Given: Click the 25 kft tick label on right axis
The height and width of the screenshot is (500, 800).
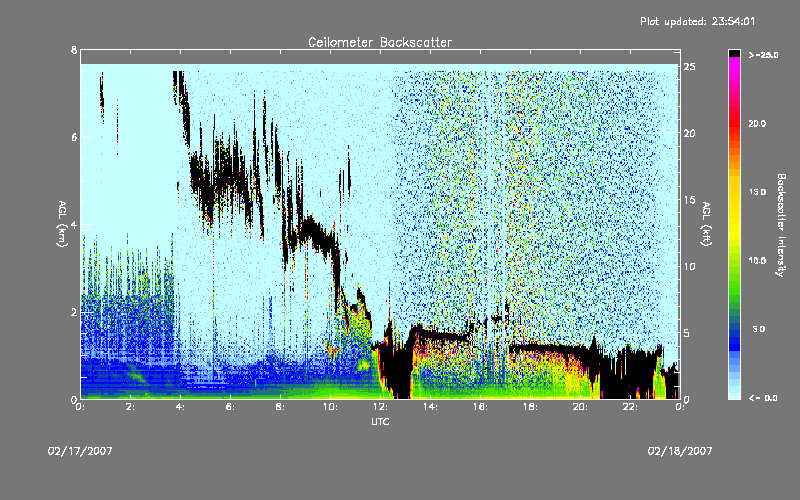Looking at the screenshot, I should click(x=689, y=67).
